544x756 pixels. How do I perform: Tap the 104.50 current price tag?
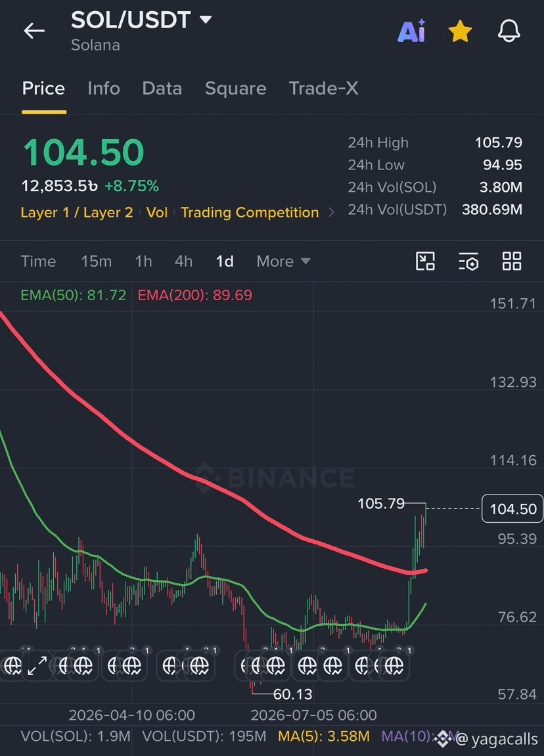click(512, 508)
